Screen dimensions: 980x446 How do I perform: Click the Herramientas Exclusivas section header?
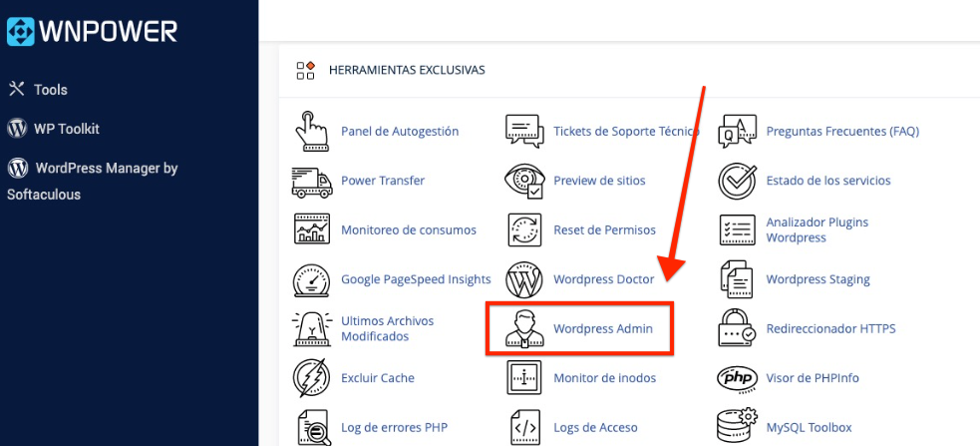pos(406,71)
